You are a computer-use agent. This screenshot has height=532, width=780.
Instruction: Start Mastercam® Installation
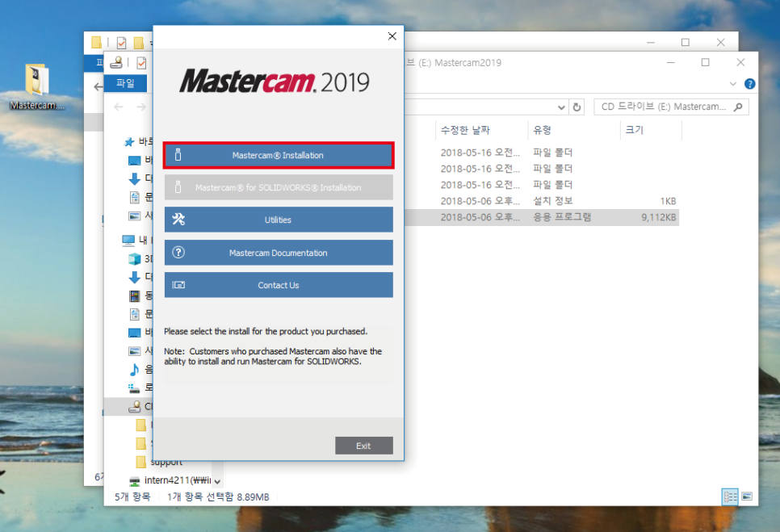pyautogui.click(x=279, y=155)
